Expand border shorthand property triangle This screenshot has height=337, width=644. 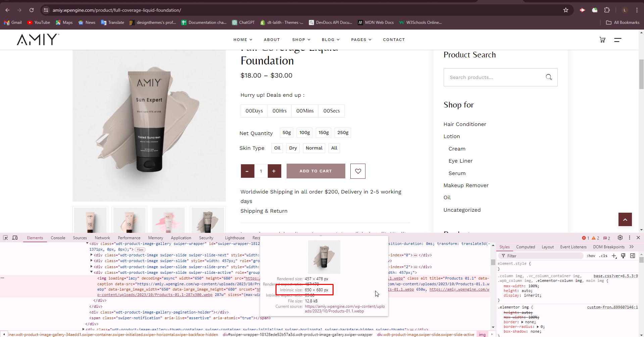pos(522,322)
